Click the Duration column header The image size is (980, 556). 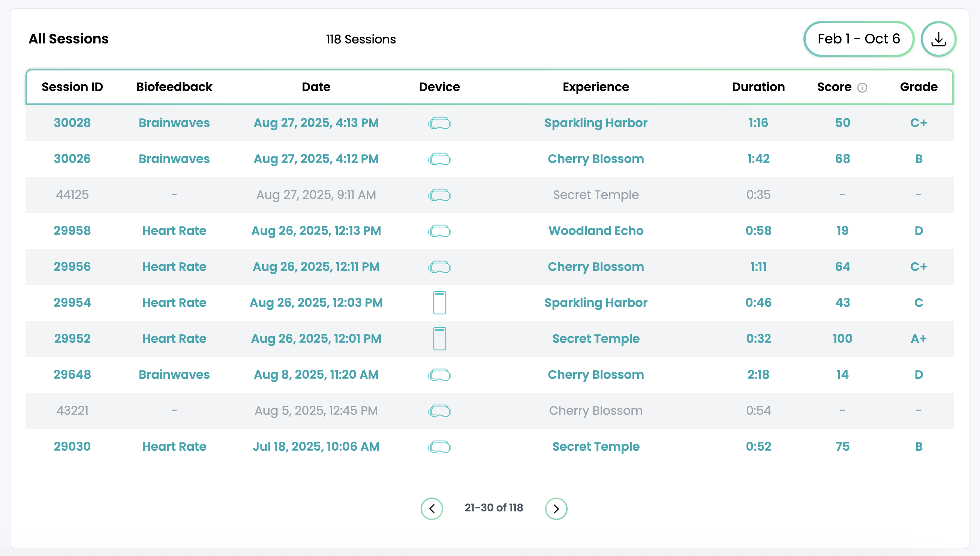click(758, 87)
